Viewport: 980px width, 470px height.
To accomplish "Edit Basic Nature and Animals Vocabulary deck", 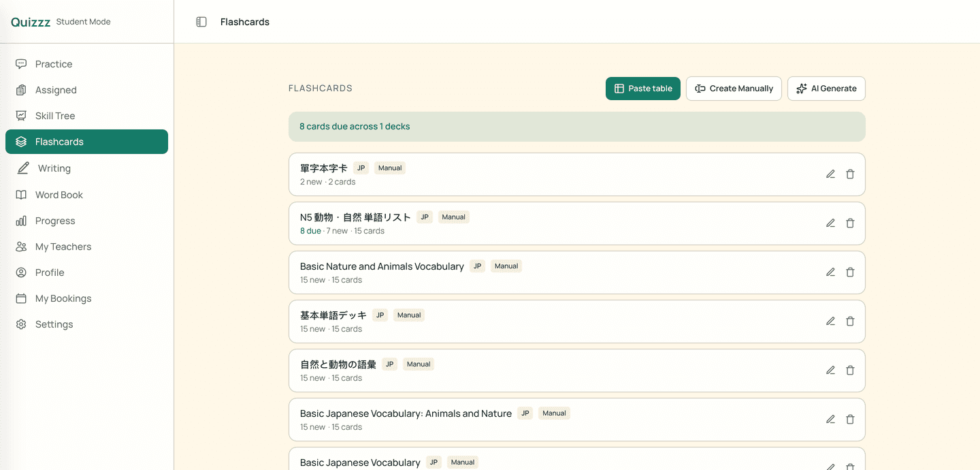I will (x=830, y=272).
